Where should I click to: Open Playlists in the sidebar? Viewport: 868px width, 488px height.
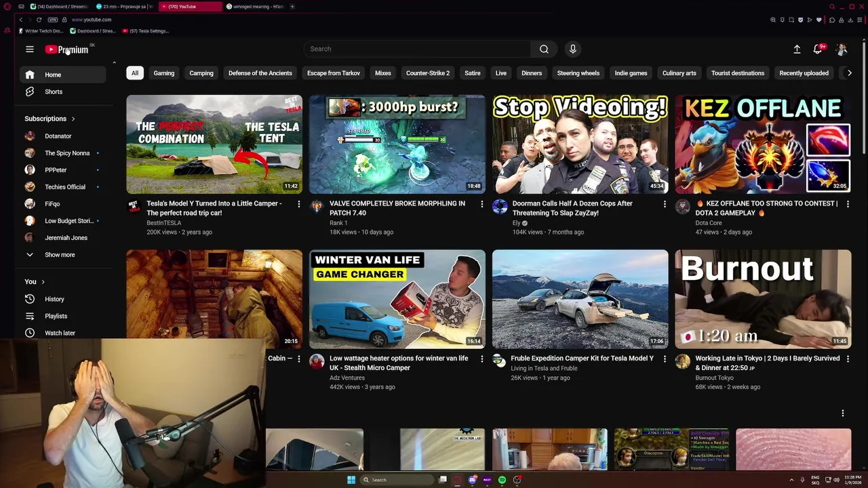(62, 316)
